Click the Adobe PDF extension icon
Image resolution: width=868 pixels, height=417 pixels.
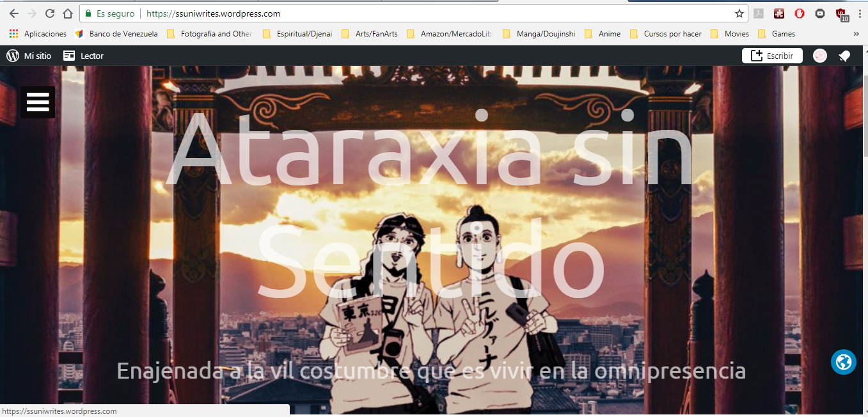[x=759, y=13]
